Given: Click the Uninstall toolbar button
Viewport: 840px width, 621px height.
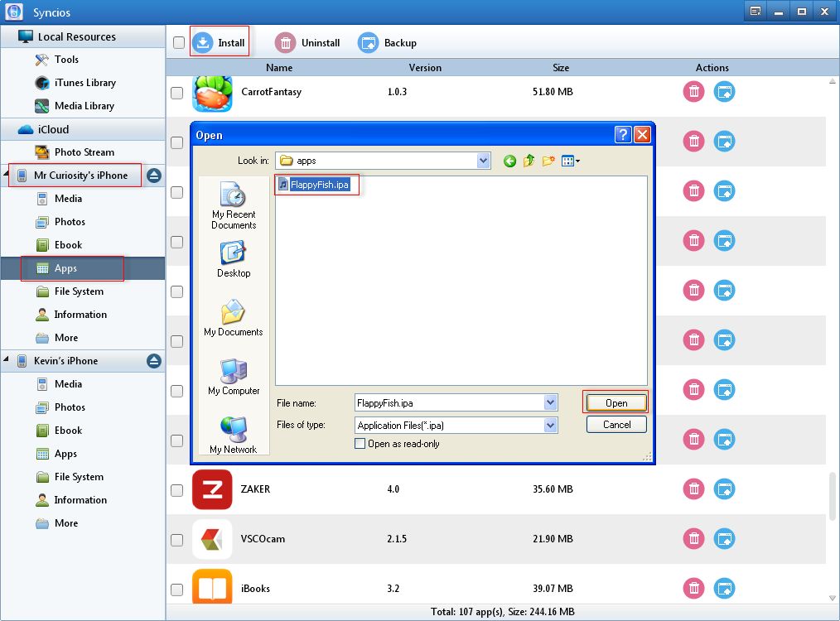Looking at the screenshot, I should click(307, 43).
